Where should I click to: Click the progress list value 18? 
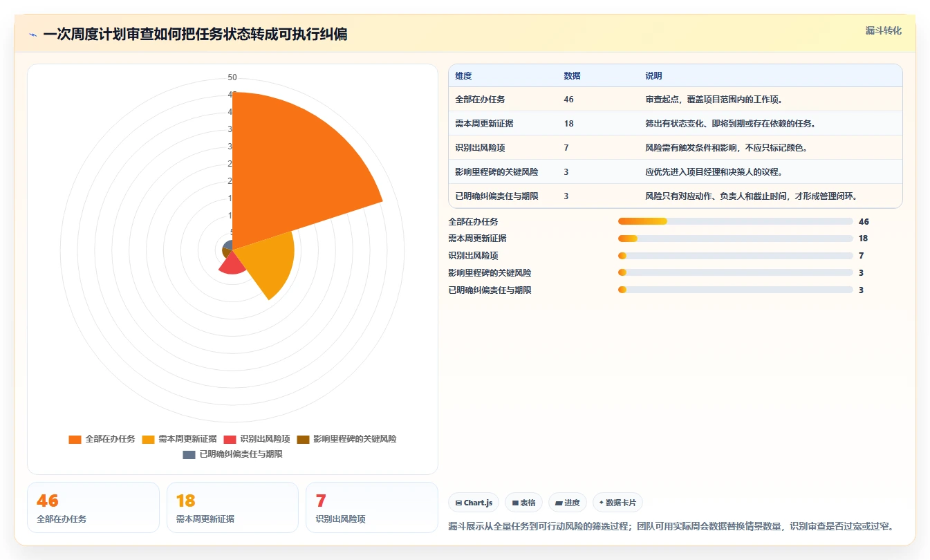point(863,239)
